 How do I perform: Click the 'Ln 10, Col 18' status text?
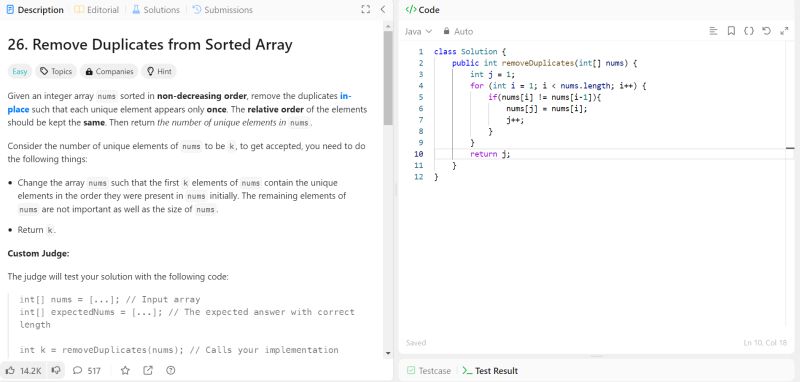pyautogui.click(x=765, y=343)
